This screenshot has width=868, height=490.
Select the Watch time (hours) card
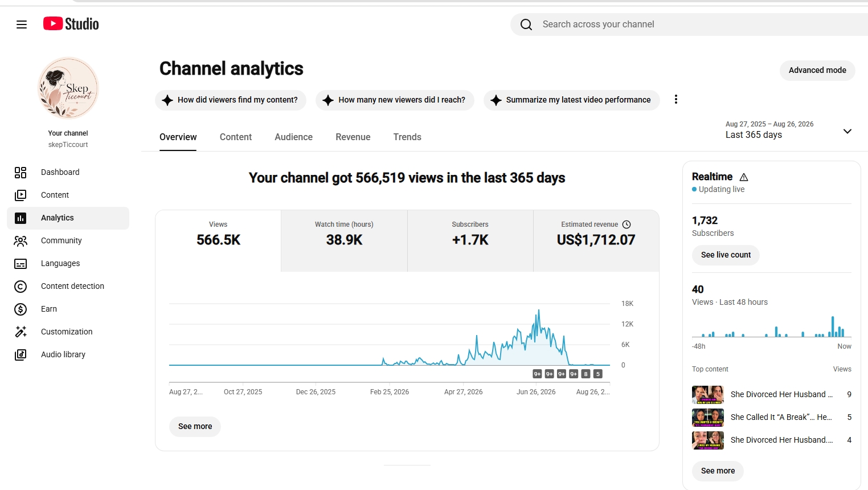click(344, 240)
